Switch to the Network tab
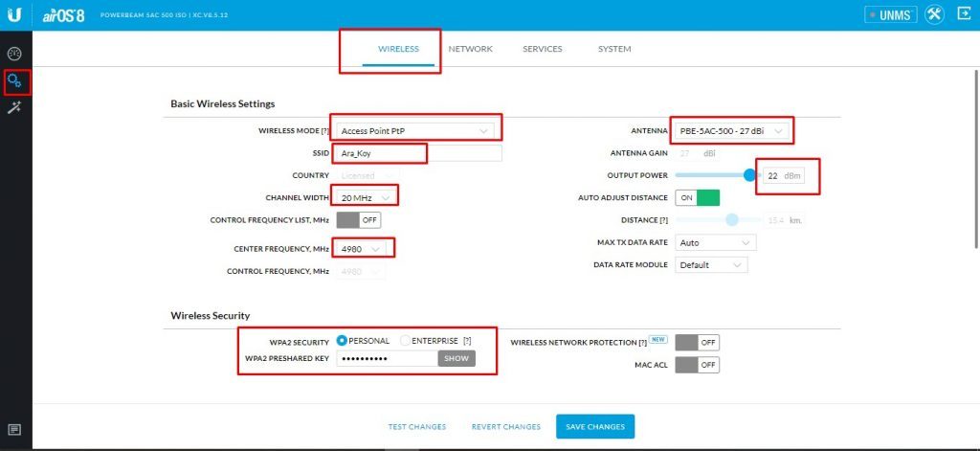Image resolution: width=980 pixels, height=451 pixels. [470, 49]
